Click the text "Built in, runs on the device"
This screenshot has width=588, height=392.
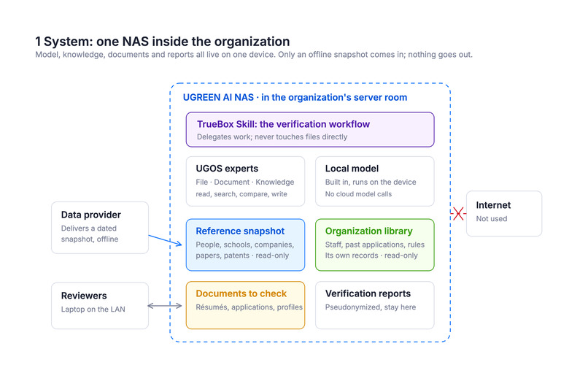click(x=371, y=182)
